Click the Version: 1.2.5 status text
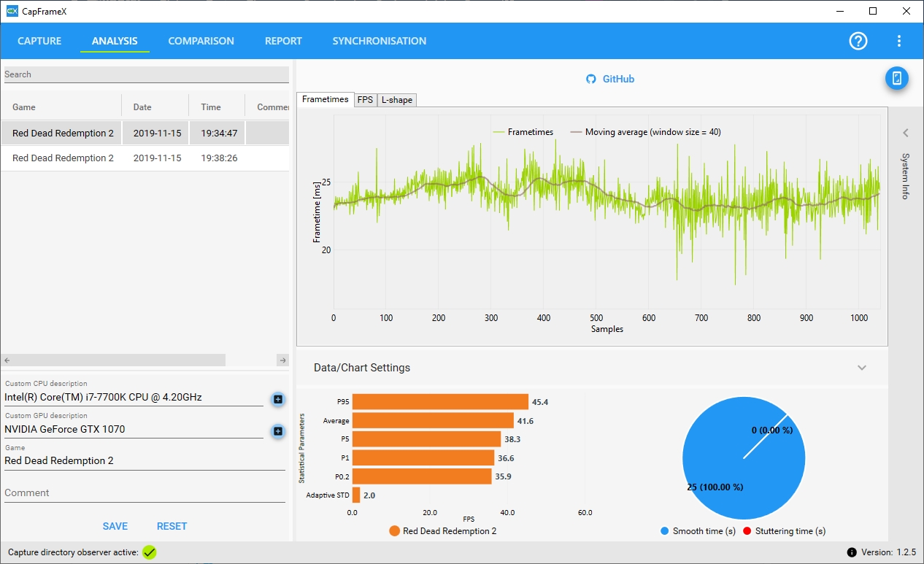 (x=887, y=552)
